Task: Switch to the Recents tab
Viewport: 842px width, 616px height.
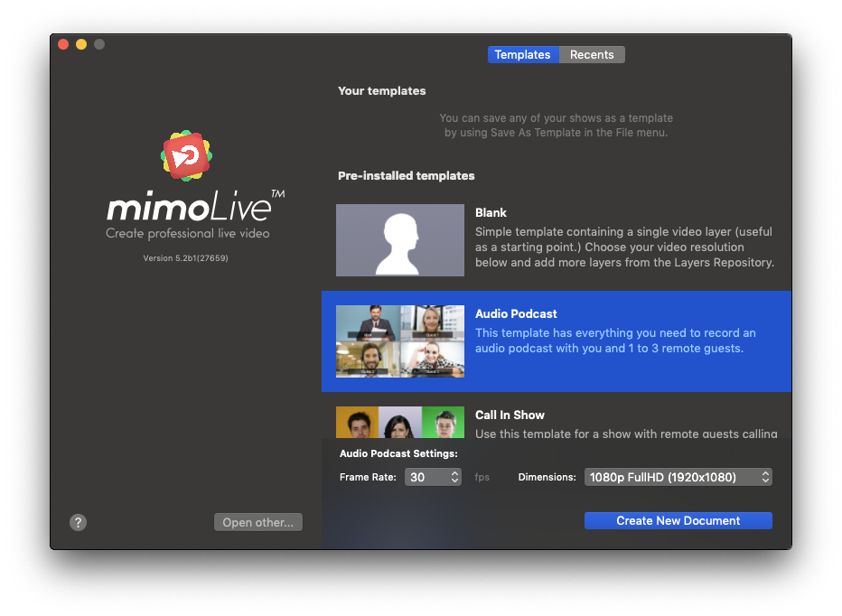Action: (592, 55)
